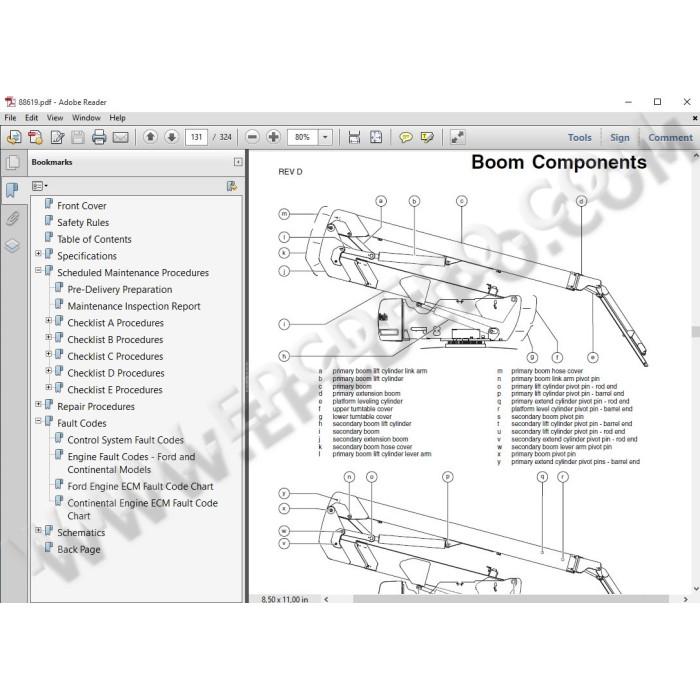Screen dimensions: 700x700
Task: Open Maintenance Inspection Report bookmark
Action: pyautogui.click(x=134, y=306)
